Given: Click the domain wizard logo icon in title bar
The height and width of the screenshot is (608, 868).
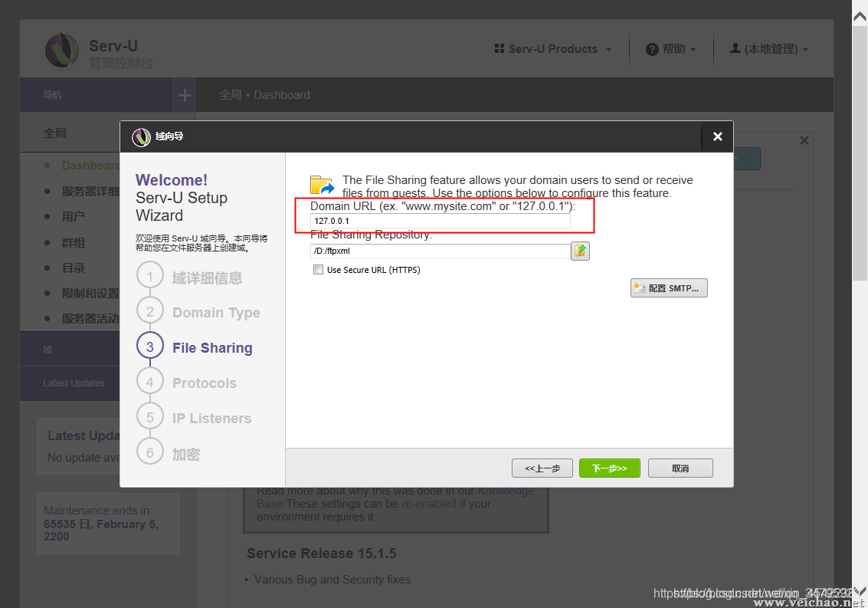Looking at the screenshot, I should pos(141,137).
